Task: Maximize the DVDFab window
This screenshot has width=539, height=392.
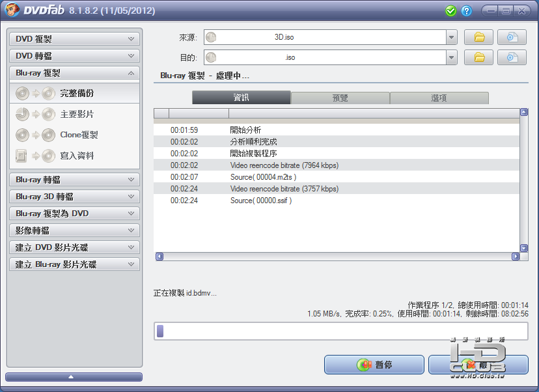Action: (x=506, y=11)
